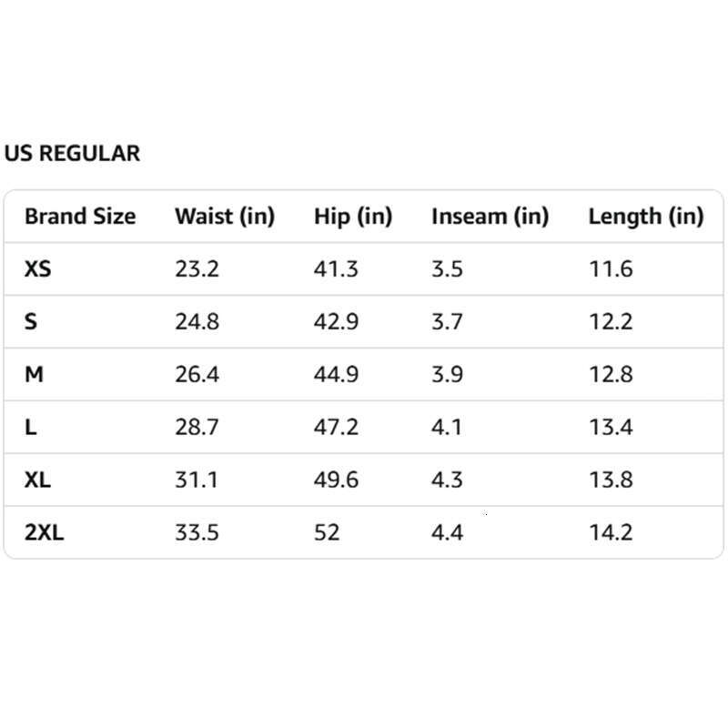Select the Inseam (in) column header
728x728 pixels.
click(490, 217)
